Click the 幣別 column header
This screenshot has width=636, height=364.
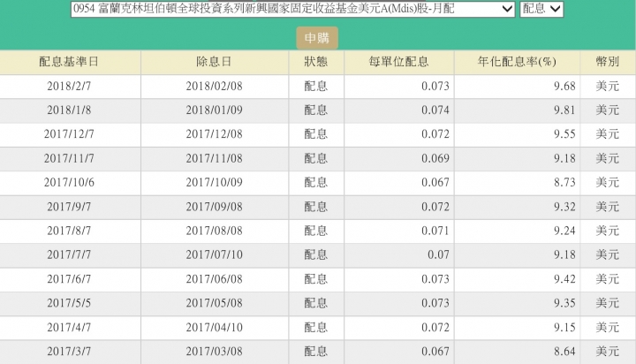tap(608, 62)
